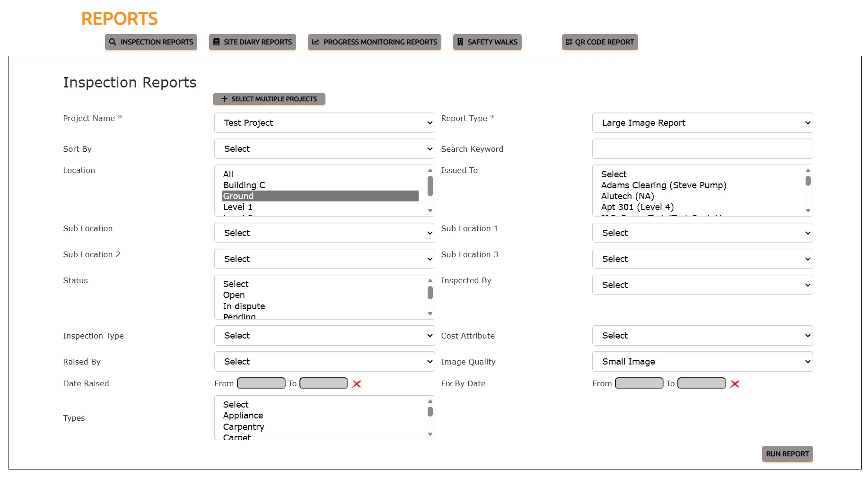Select 'In dispute' in the Status list
Image resolution: width=868 pixels, height=478 pixels.
tap(320, 306)
